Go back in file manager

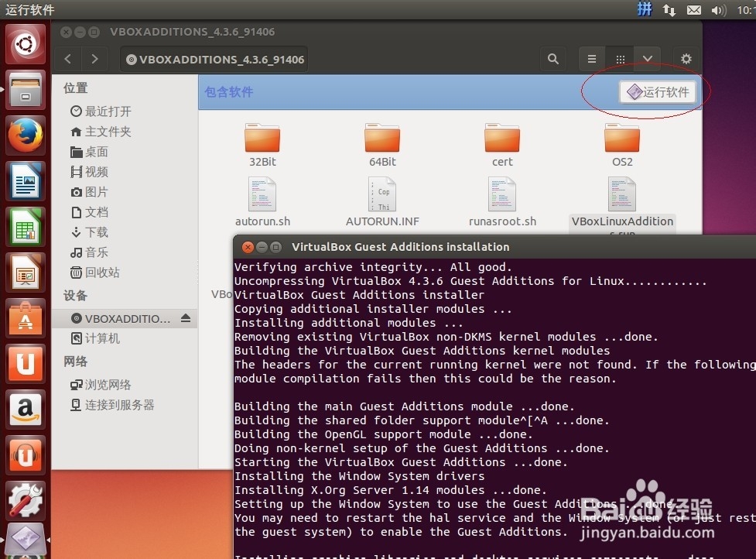[x=68, y=60]
